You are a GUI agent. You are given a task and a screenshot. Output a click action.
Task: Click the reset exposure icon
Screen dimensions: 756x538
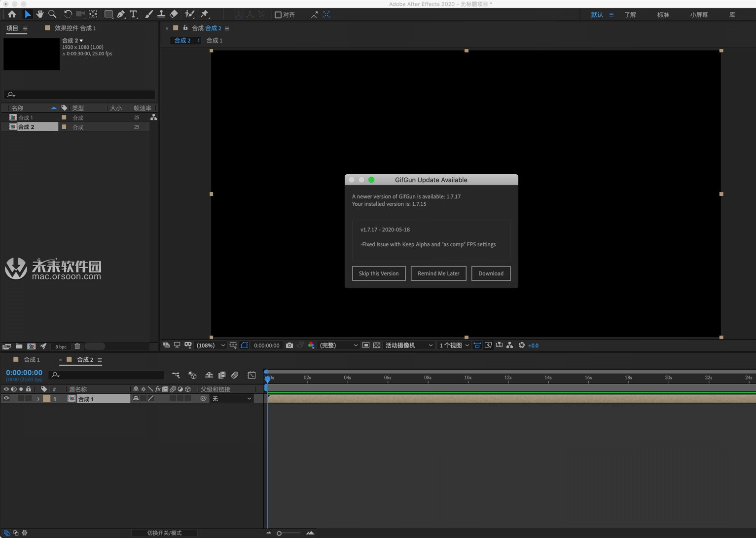click(x=521, y=346)
